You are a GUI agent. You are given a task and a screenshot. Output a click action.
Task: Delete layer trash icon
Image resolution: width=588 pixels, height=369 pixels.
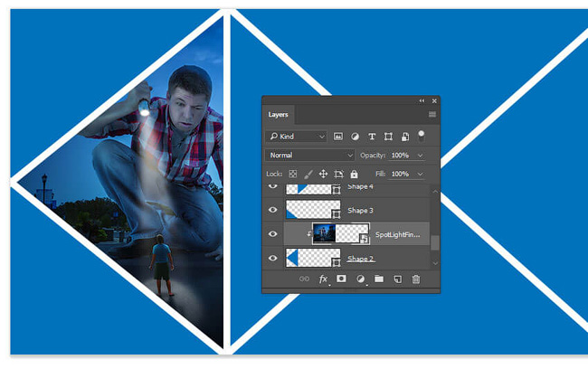[x=416, y=279]
